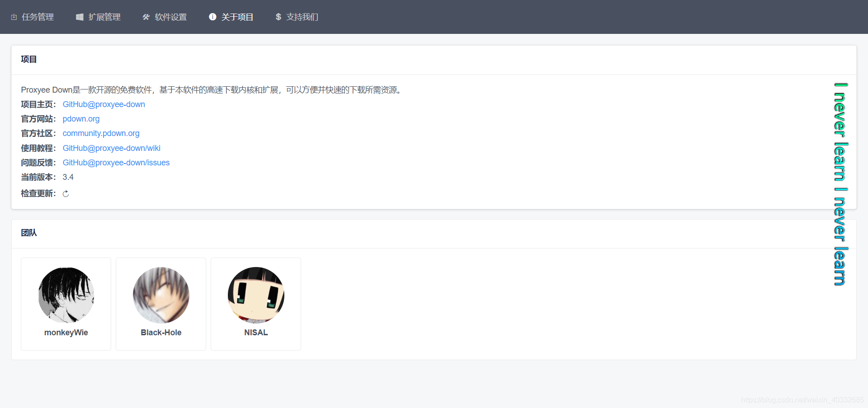The image size is (868, 408).
Task: Click the 使用教程 label
Action: click(38, 148)
